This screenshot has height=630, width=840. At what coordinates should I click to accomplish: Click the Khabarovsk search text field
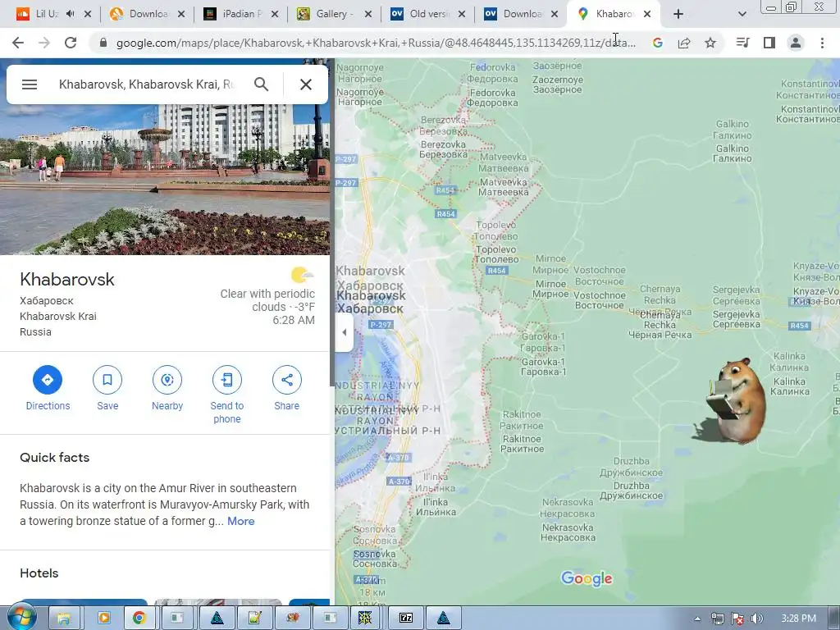tap(146, 84)
